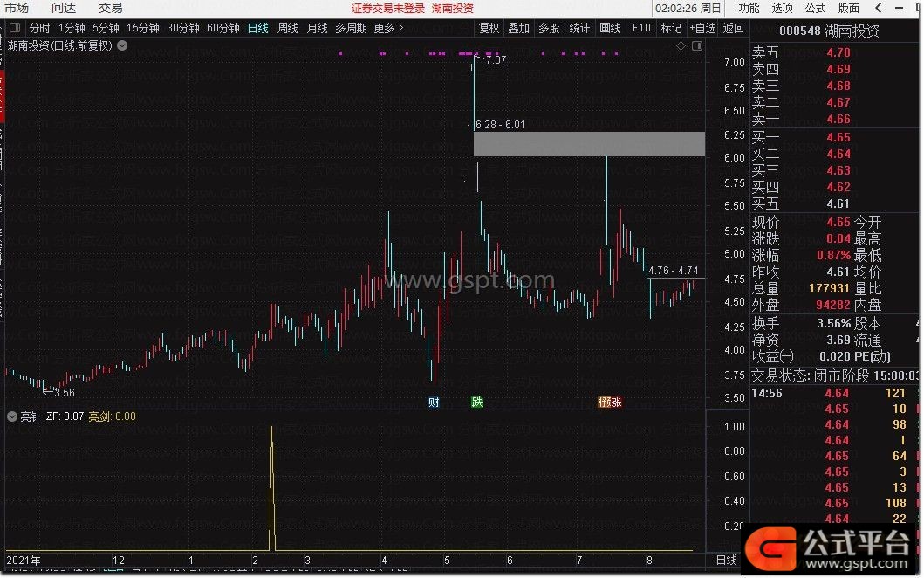Click the 4.76 - 4.74 gap label
Image resolution: width=924 pixels, height=578 pixels.
(674, 271)
